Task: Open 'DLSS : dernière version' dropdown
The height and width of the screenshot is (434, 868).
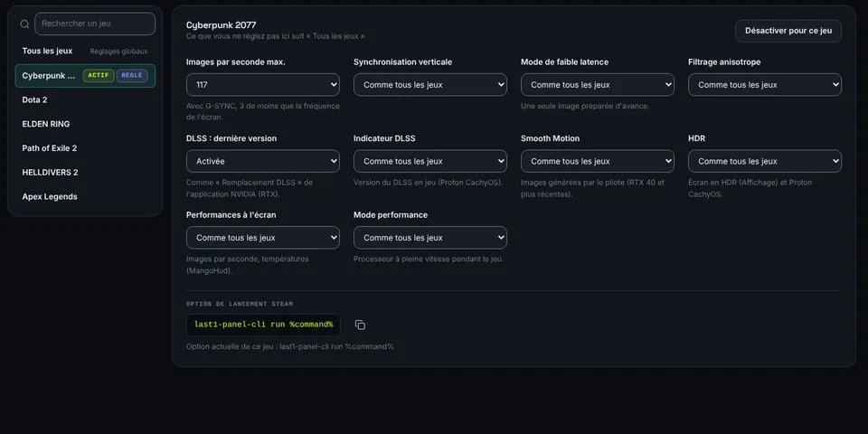Action: click(x=263, y=161)
